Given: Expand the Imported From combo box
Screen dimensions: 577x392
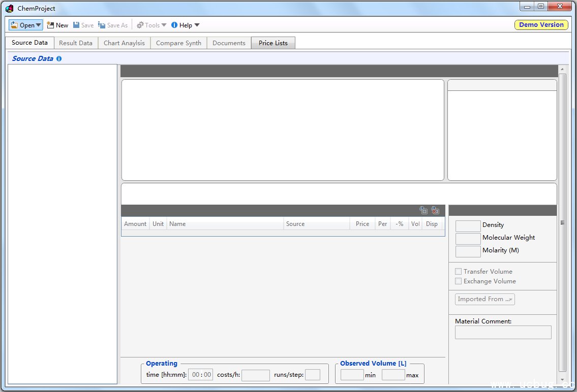Looking at the screenshot, I should [484, 299].
